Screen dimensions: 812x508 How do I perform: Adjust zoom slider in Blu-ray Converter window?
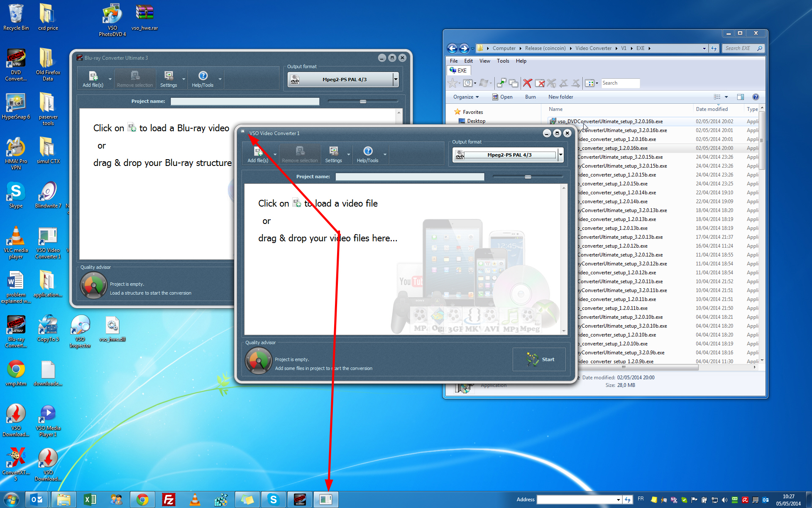(x=363, y=102)
